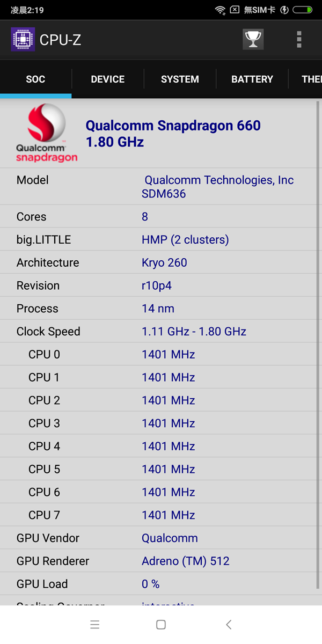
Task: Tap the Qualcomm Snapdragon 660 title
Action: (173, 133)
